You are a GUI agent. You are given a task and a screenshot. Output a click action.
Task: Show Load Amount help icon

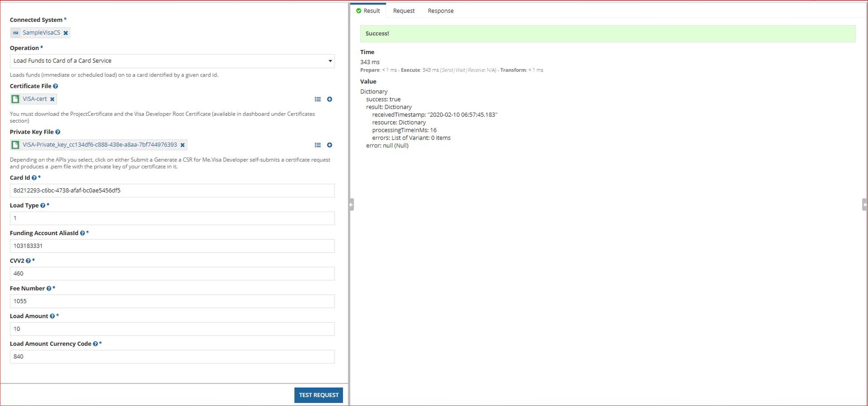(52, 316)
